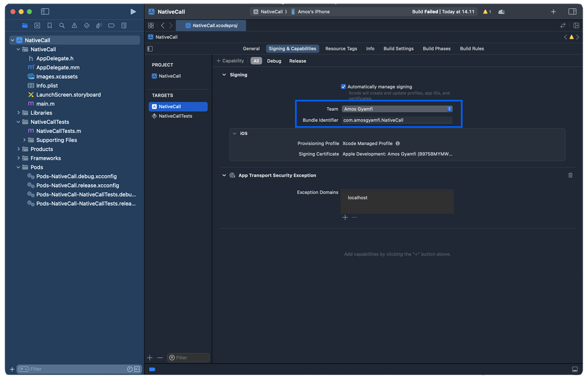This screenshot has height=381, width=588.
Task: Go back in editor history
Action: 163,26
